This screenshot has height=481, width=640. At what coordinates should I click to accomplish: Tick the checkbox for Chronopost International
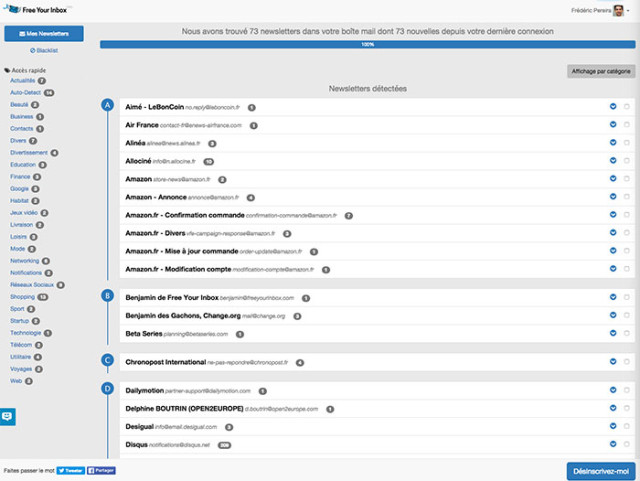627,361
